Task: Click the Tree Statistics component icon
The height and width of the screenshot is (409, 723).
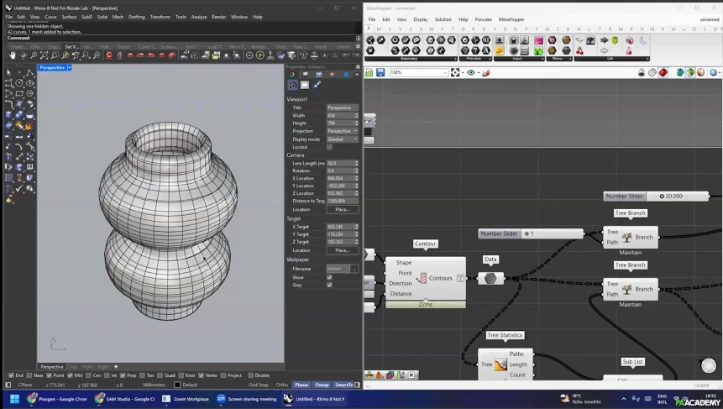Action: click(499, 365)
